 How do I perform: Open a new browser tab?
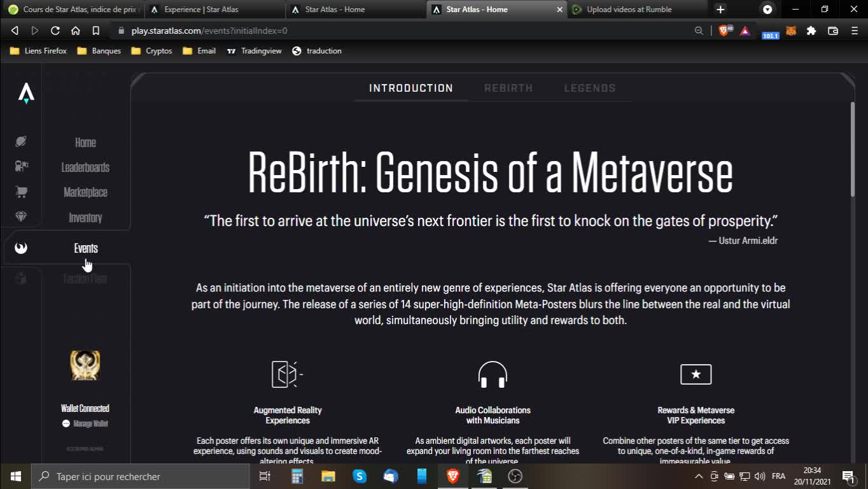click(720, 10)
